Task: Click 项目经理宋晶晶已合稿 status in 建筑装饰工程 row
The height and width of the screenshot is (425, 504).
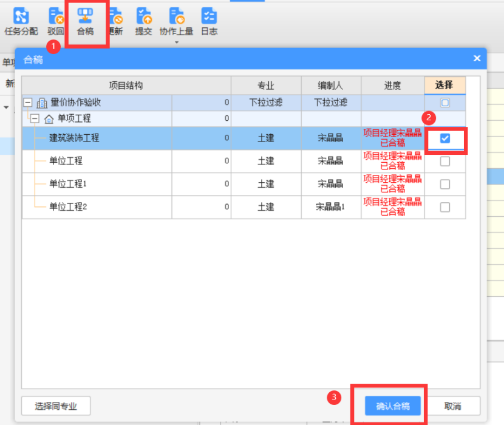Action: 392,138
